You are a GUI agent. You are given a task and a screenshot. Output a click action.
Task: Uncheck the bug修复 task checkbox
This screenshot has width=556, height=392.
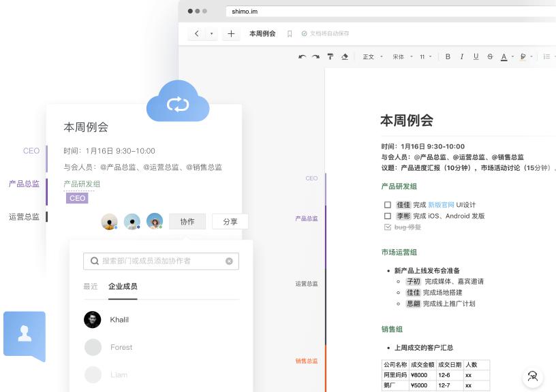[388, 227]
